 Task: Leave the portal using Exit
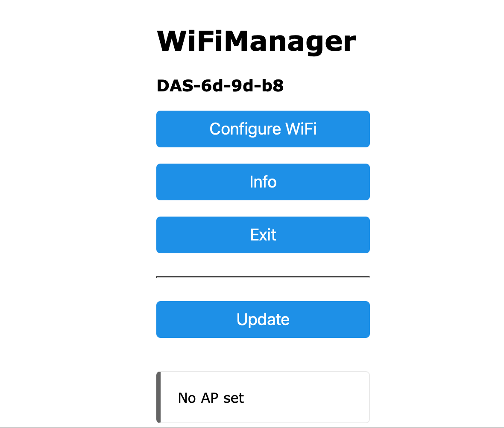(263, 235)
